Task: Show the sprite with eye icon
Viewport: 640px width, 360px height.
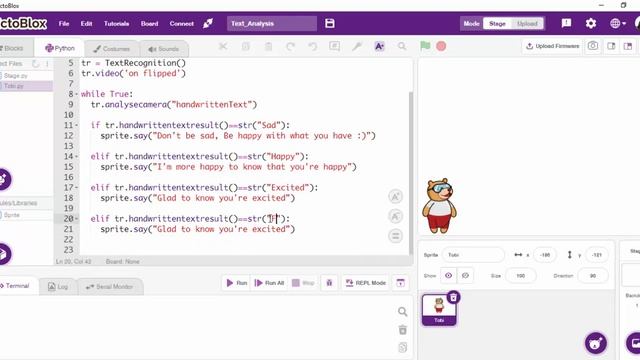Action: pos(449,276)
